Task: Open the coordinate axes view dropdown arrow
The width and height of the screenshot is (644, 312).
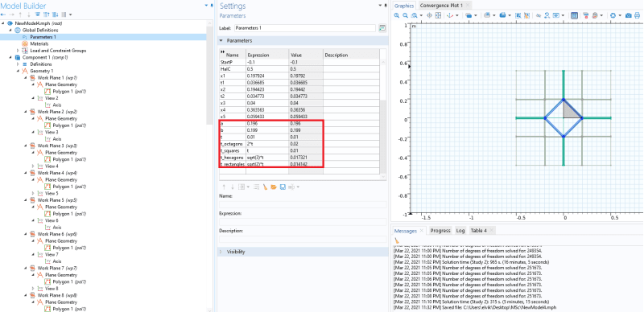Action: (x=457, y=15)
